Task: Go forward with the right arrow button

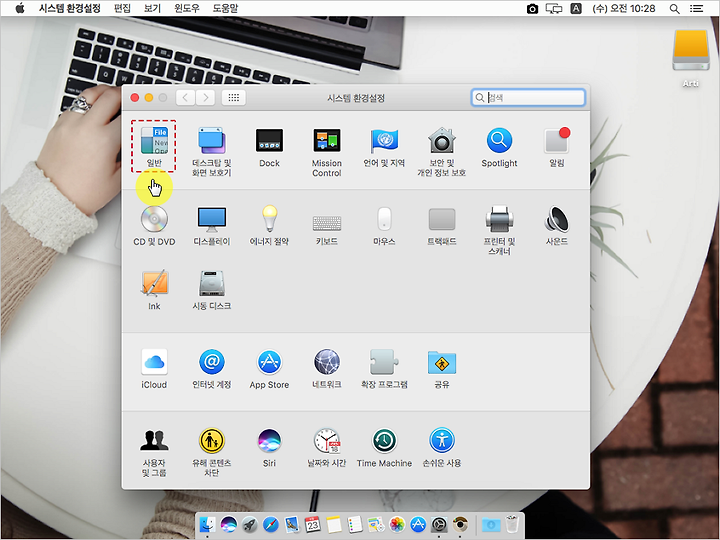Action: [x=205, y=97]
